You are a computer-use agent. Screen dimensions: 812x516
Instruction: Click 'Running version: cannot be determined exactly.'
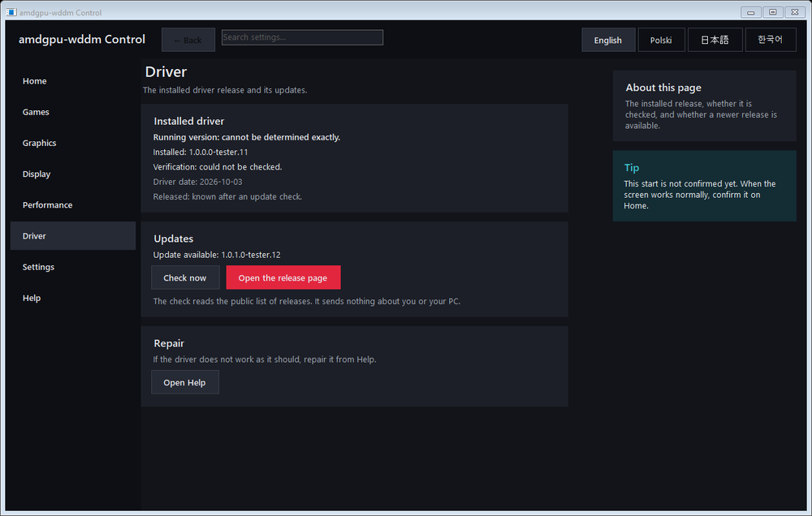coord(247,137)
